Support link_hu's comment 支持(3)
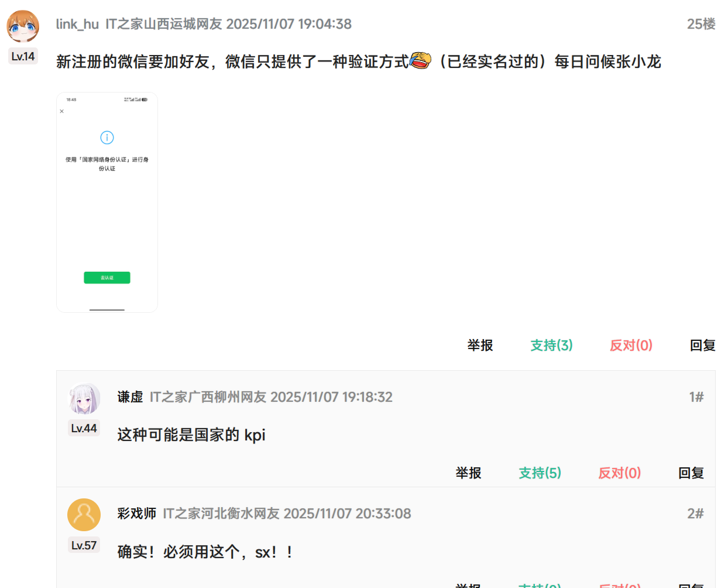Screen dimensions: 728x588 point(551,346)
